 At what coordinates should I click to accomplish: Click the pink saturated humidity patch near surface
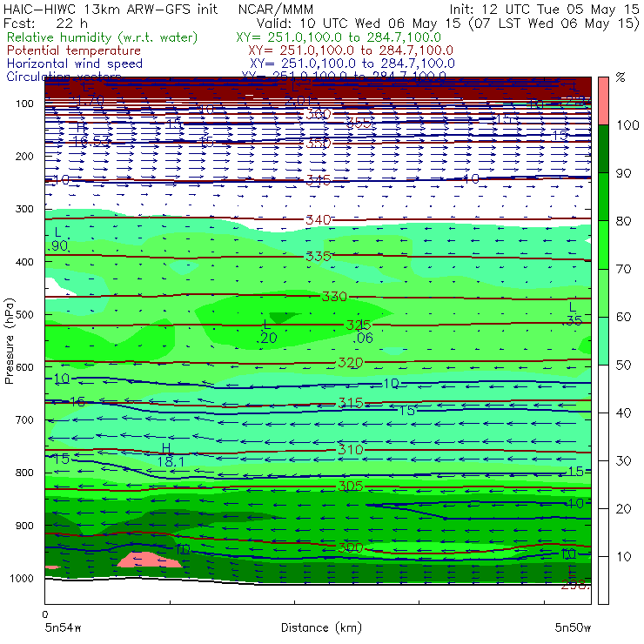pyautogui.click(x=150, y=560)
